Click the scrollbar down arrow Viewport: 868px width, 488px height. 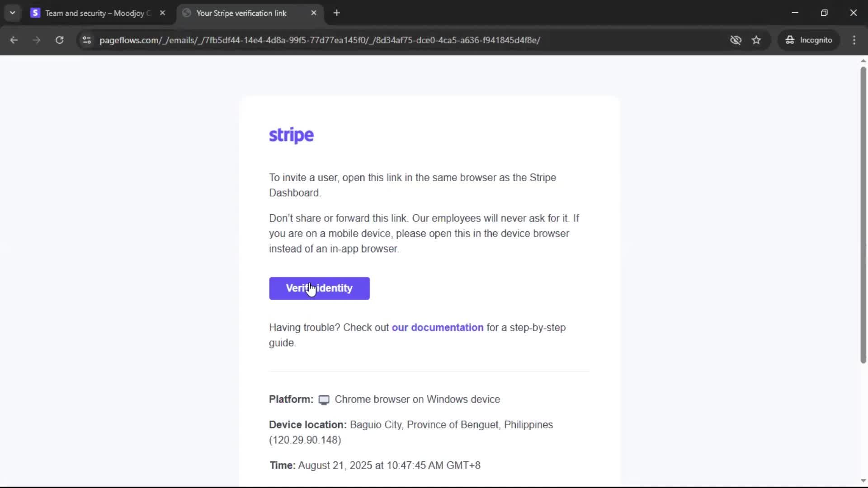point(863,481)
